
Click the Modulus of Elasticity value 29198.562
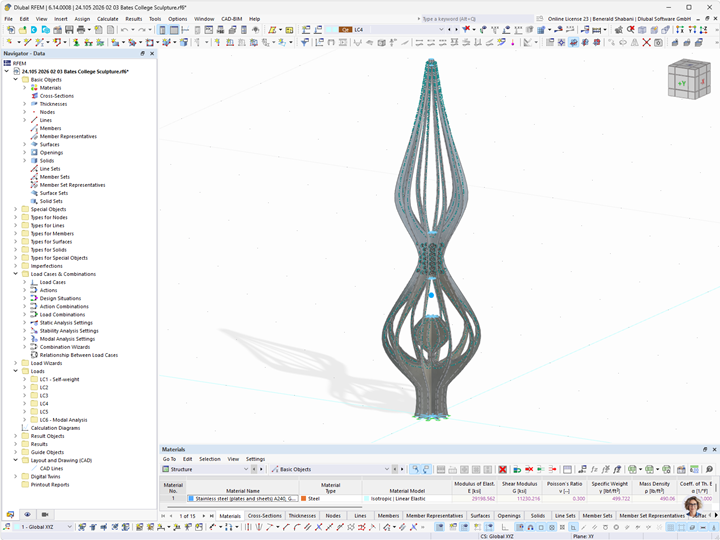pos(483,499)
